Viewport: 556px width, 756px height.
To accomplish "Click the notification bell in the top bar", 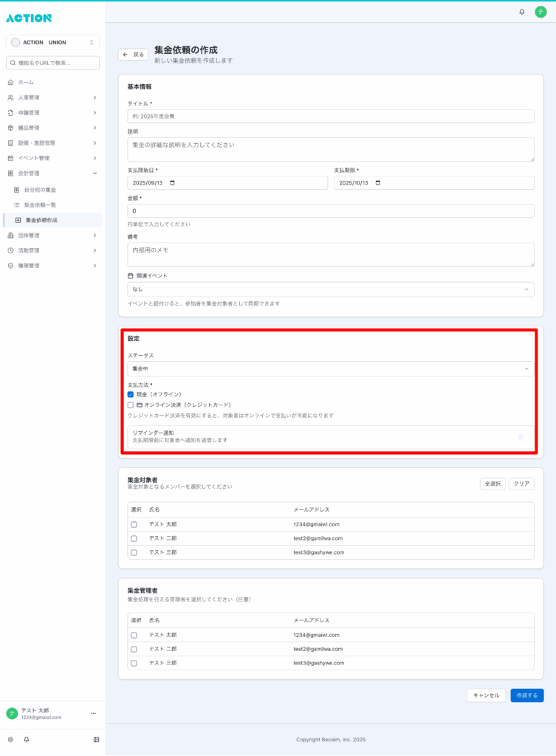I will click(x=522, y=12).
